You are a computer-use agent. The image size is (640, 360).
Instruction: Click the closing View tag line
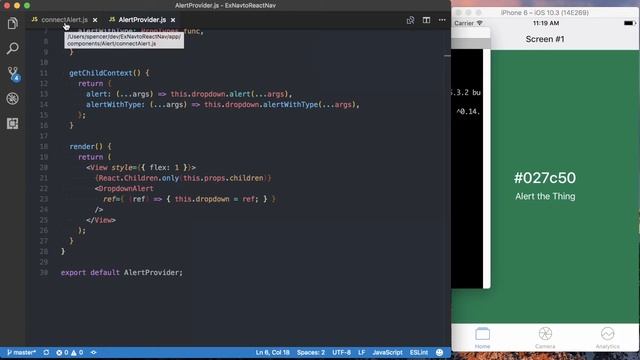point(101,220)
